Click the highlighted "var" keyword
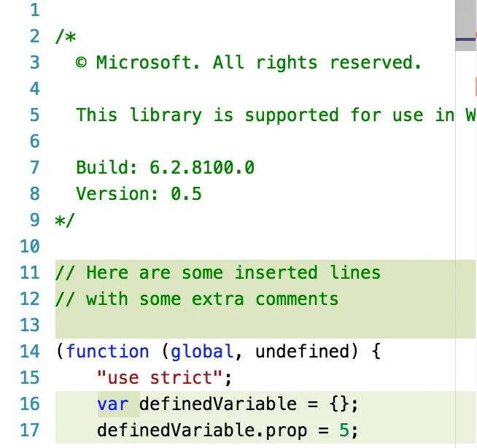This screenshot has height=448, width=477. pyautogui.click(x=112, y=404)
